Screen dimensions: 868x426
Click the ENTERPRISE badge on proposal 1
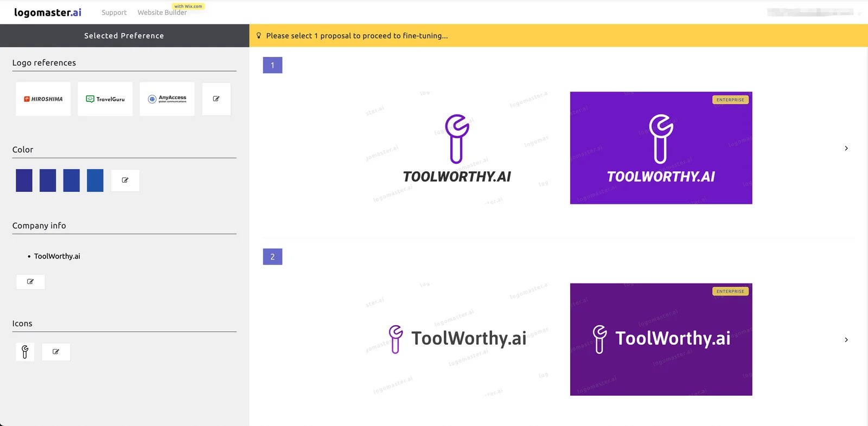point(730,100)
